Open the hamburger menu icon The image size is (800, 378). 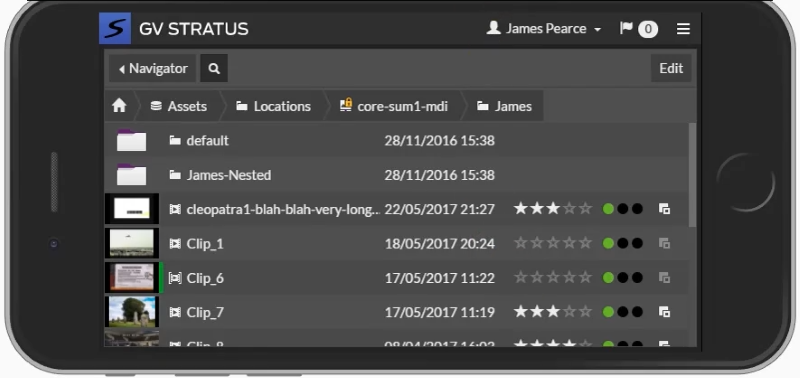click(x=683, y=29)
